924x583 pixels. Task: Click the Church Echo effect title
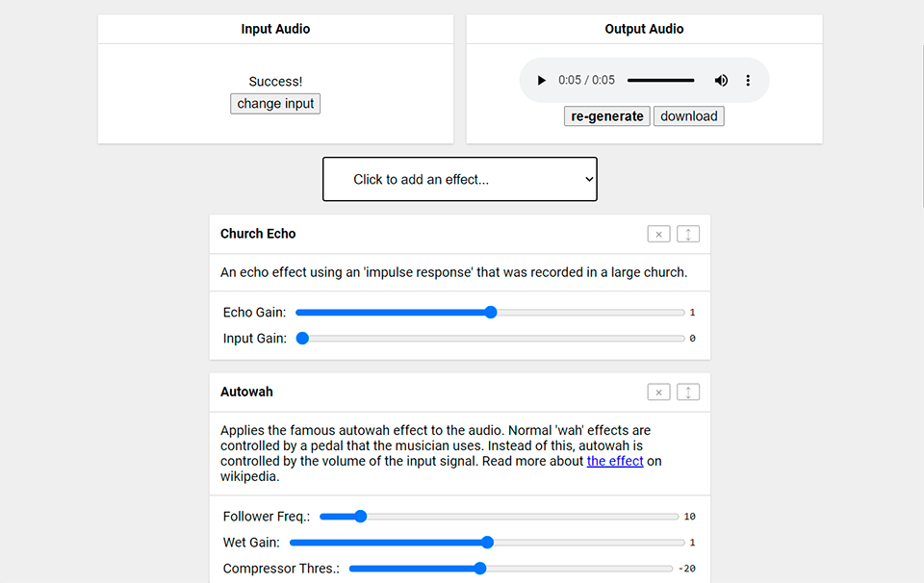(258, 234)
